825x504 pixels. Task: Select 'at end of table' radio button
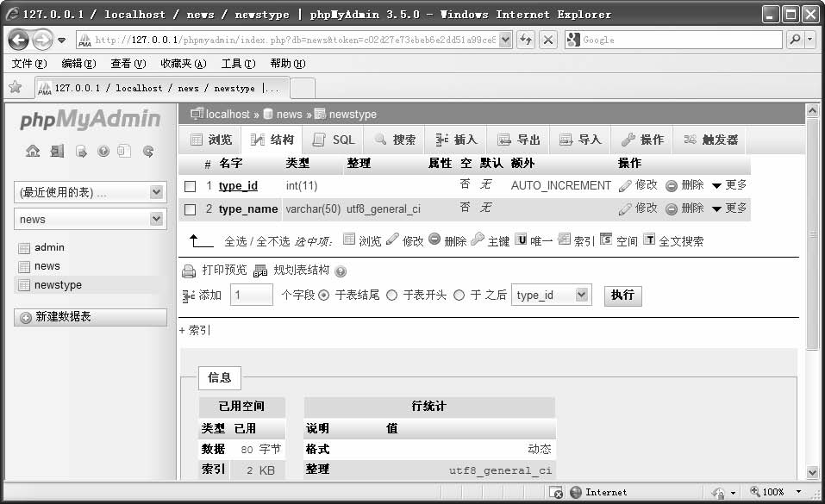pos(324,296)
